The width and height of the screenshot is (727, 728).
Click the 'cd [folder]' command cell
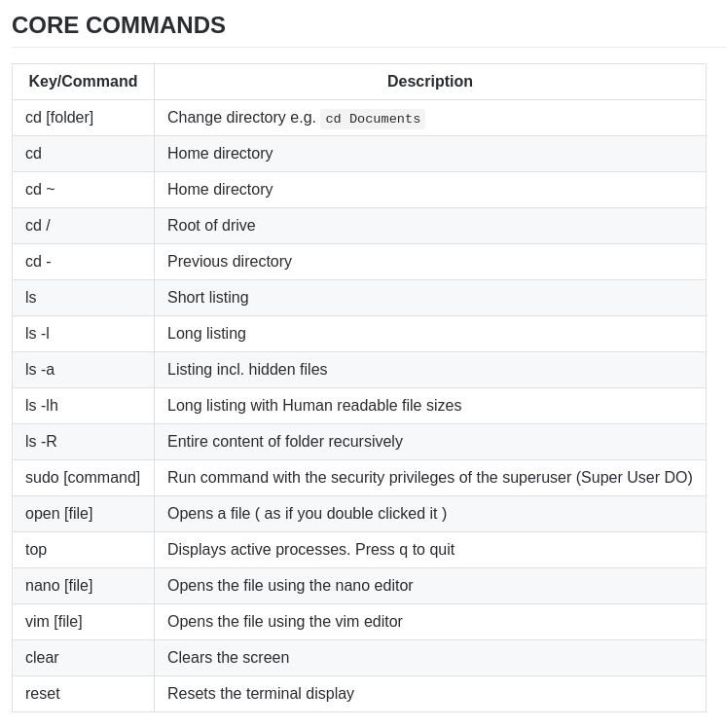83,118
